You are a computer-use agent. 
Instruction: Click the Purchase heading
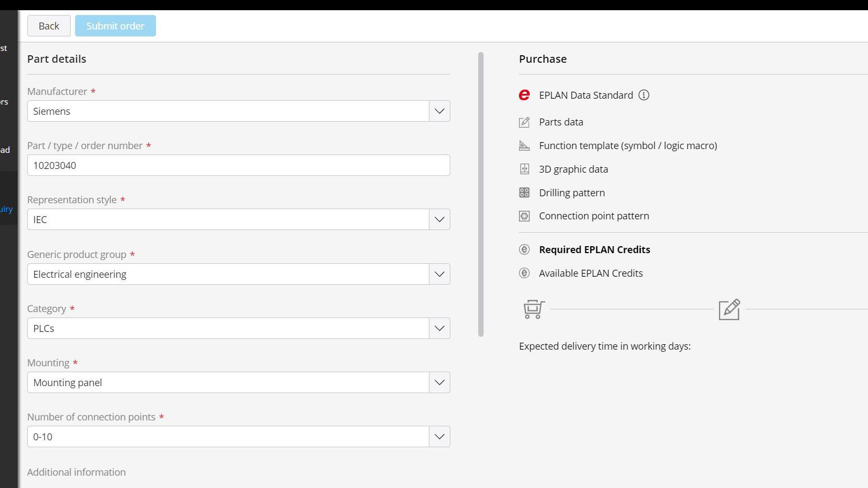[x=543, y=59]
